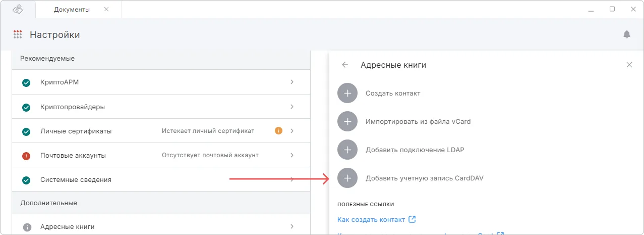Click the ПОЛЕЗНЫЕ ССЫЛКИ heading
The image size is (644, 235).
point(366,204)
